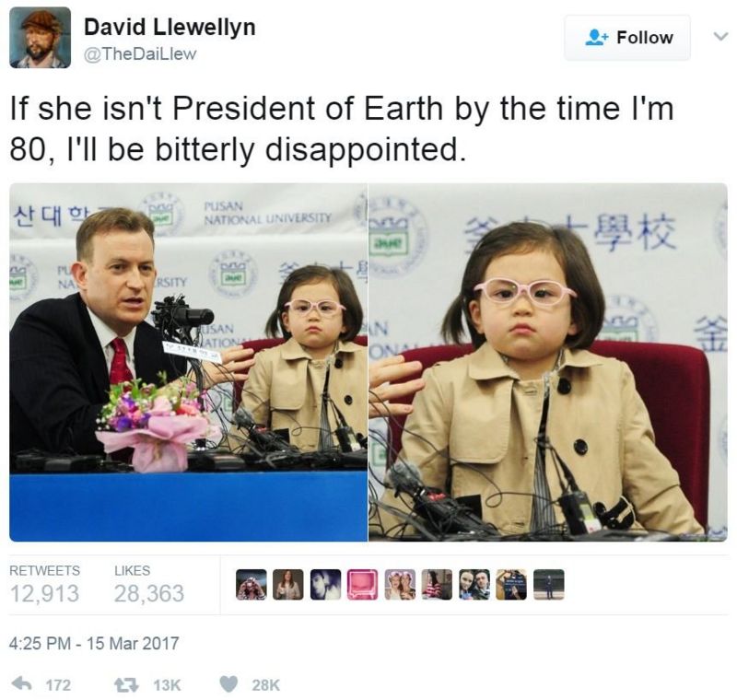The width and height of the screenshot is (737, 700).
Task: Open the second liker avatar thumbnail
Action: [x=288, y=585]
